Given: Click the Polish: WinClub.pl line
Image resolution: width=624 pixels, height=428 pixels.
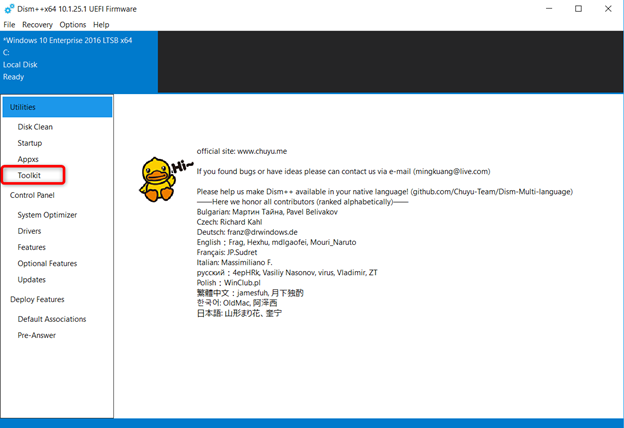Looking at the screenshot, I should (229, 283).
